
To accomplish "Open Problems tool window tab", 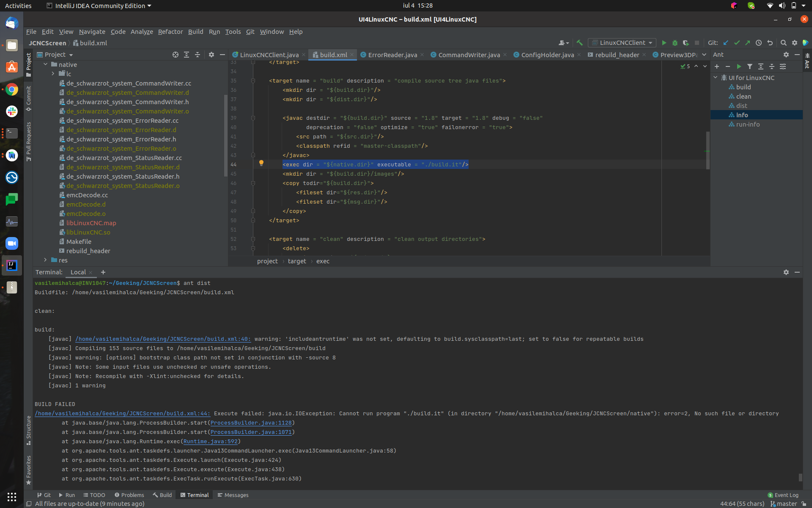I will coord(129,495).
